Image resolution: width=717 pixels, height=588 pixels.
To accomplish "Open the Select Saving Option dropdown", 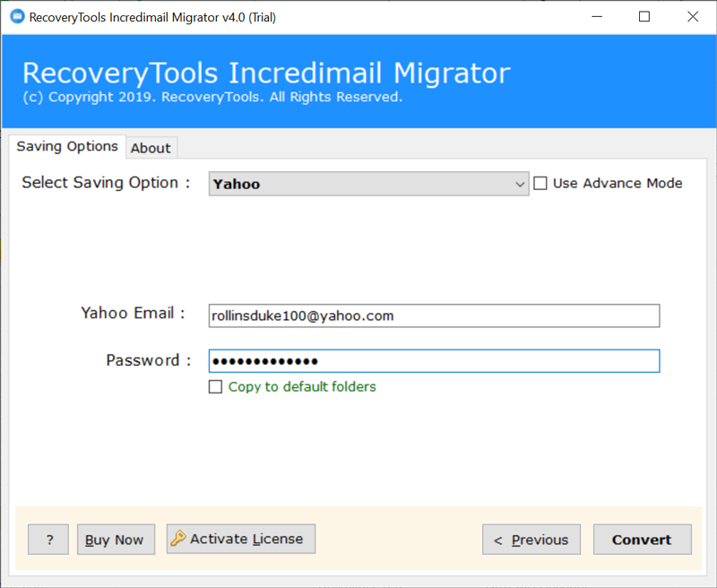I will click(x=368, y=184).
